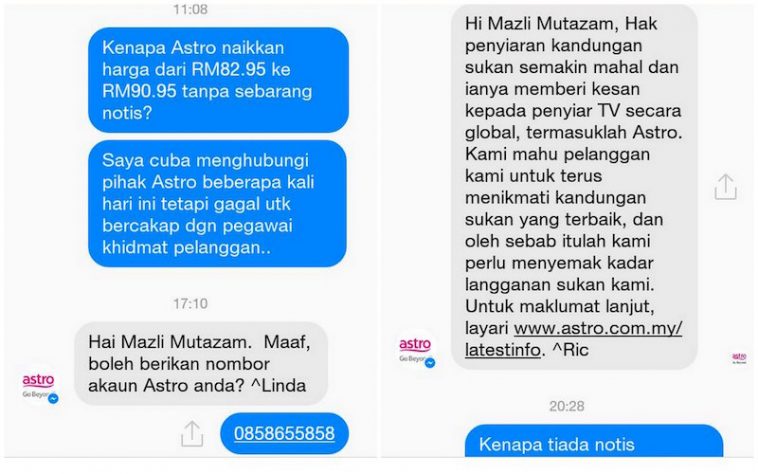Open the 0858655858 account number link

point(284,433)
